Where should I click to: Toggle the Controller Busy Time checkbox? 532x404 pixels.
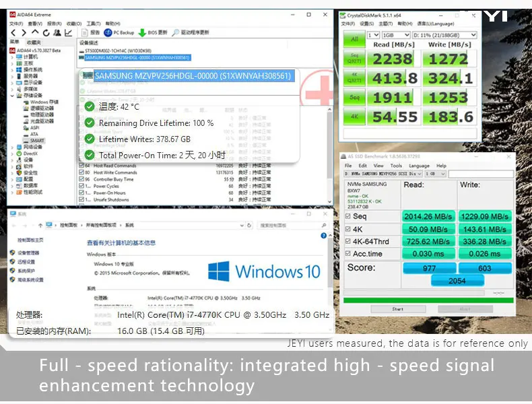(81, 179)
